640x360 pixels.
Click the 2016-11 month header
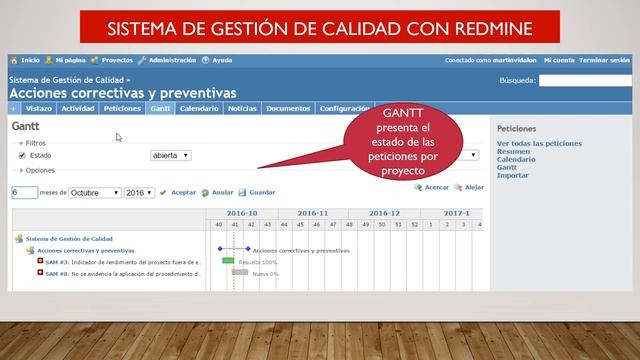pyautogui.click(x=313, y=213)
